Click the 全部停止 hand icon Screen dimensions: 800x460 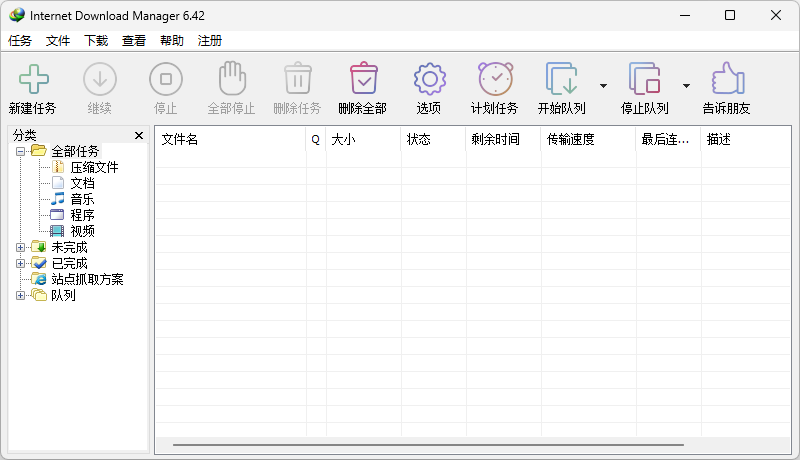[232, 79]
